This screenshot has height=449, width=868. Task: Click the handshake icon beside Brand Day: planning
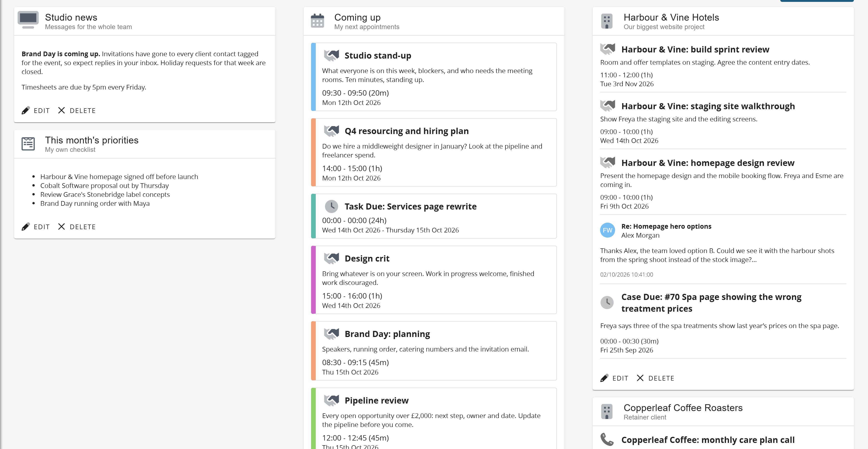point(331,333)
